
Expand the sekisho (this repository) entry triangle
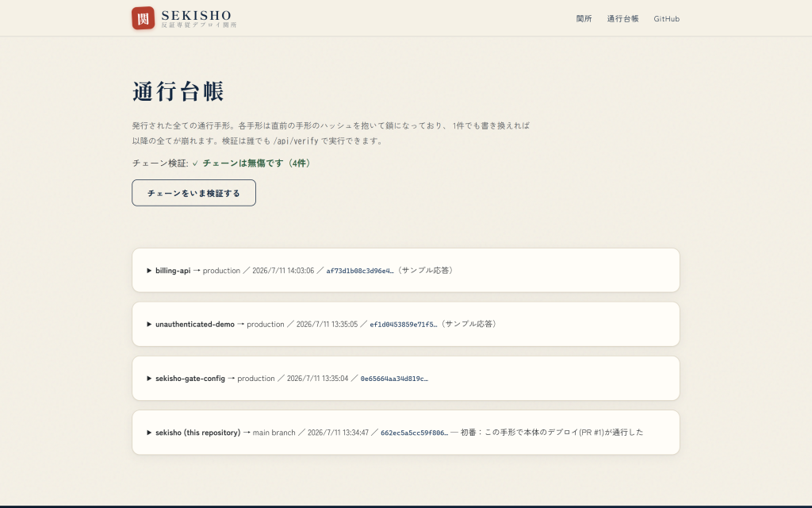149,433
